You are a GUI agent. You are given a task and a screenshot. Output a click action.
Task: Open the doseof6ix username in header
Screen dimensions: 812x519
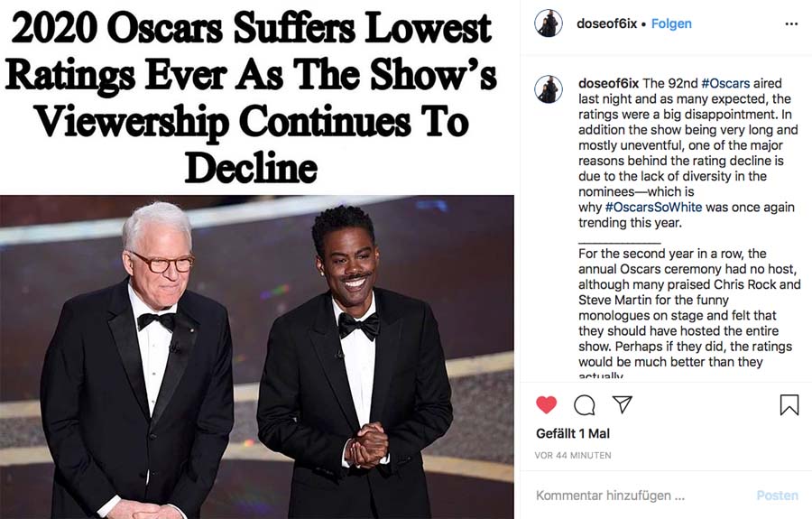point(606,24)
